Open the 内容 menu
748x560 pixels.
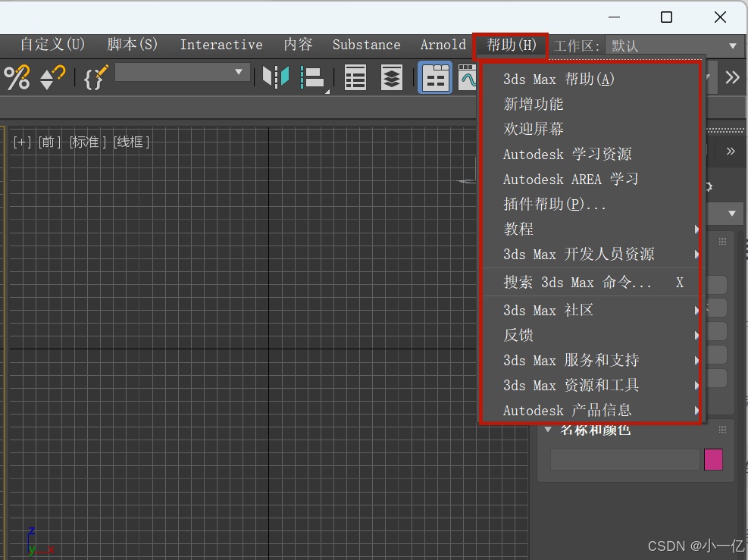click(298, 45)
